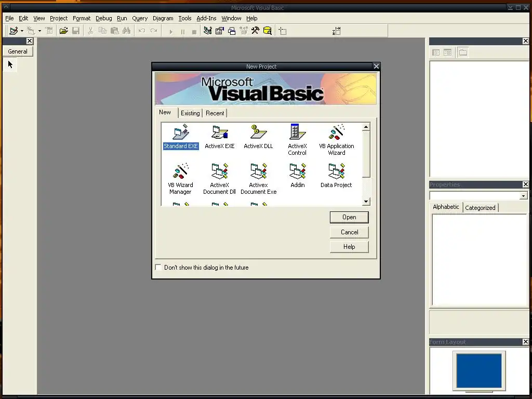Screen dimensions: 532x399
Task: Close the Form Layout panel
Action: [526, 342]
